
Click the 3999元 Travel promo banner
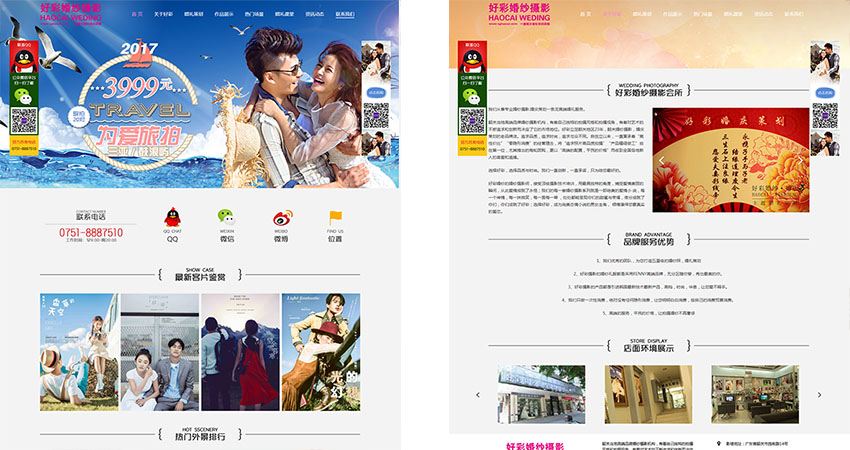point(199,94)
